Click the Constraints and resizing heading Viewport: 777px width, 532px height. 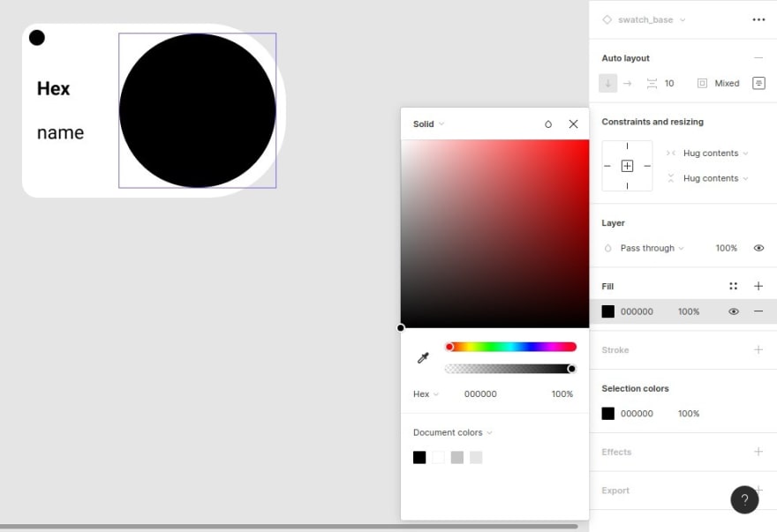(x=653, y=122)
